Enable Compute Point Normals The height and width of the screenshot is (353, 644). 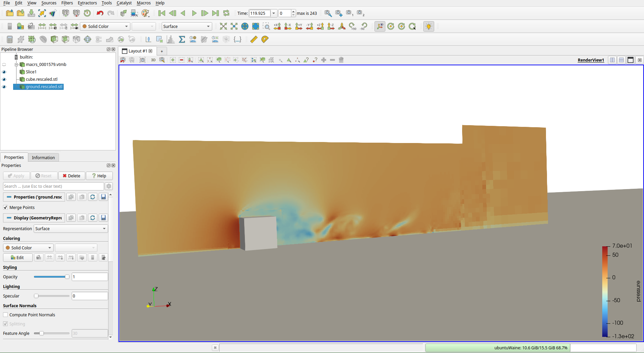point(5,315)
